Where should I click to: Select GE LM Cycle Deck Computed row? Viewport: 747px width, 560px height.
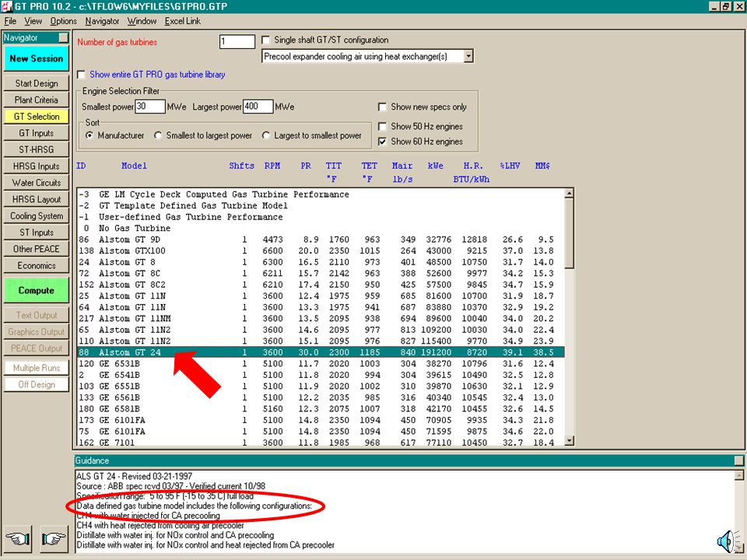coord(321,194)
